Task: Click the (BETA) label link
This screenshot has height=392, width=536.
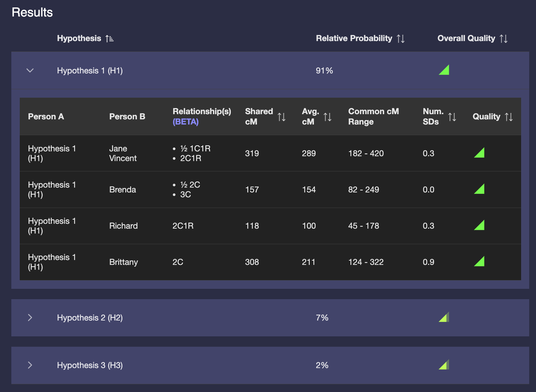Action: point(185,122)
